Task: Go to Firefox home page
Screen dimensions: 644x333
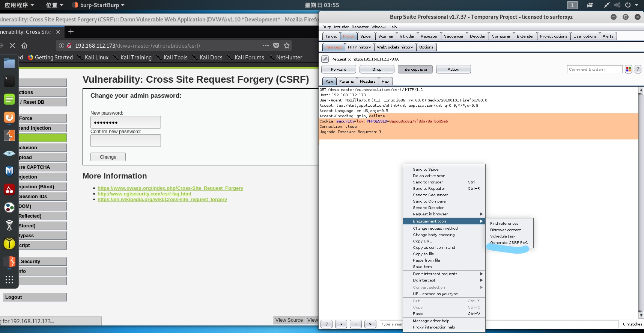Action: (24, 45)
